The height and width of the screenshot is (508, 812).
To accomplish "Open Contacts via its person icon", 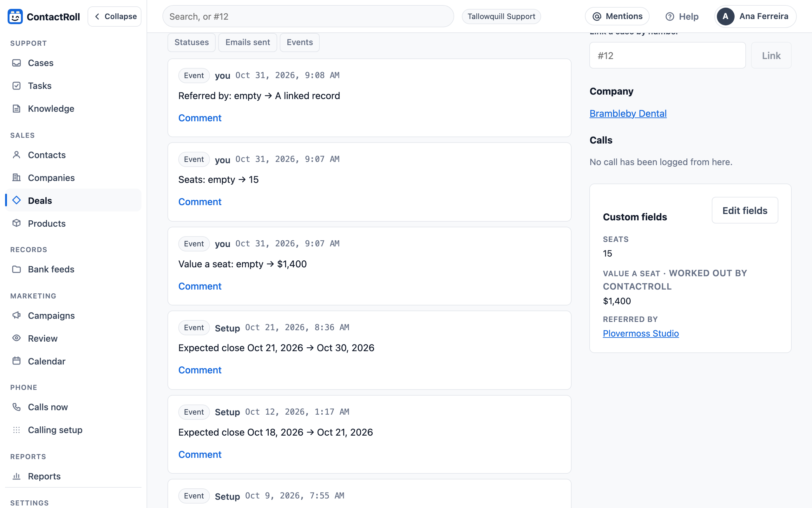I will click(x=16, y=155).
